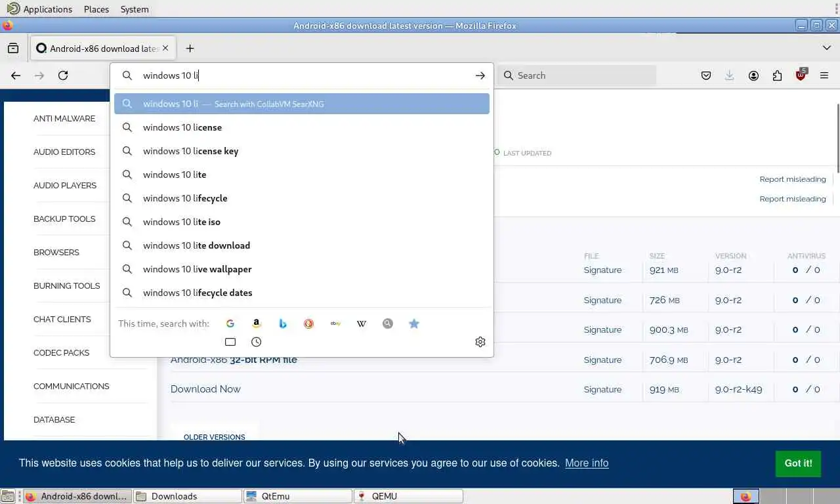Choose suggestion 'windows 10 lite iso'
840x504 pixels.
point(302,222)
